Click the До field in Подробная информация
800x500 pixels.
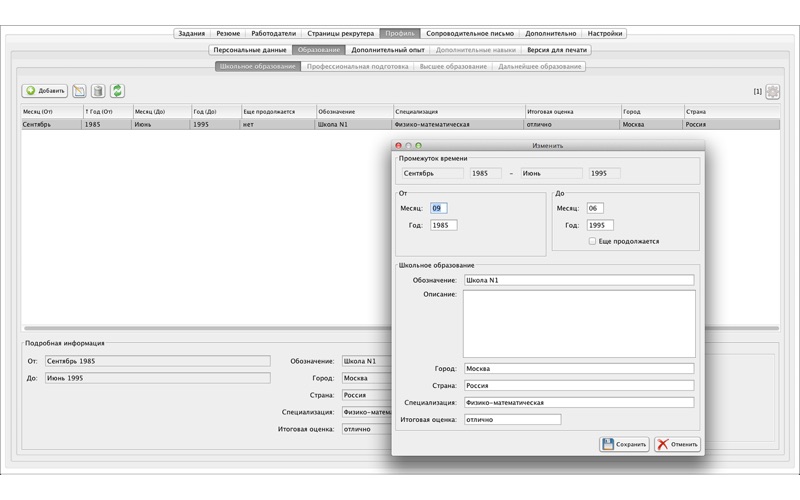pyautogui.click(x=158, y=378)
